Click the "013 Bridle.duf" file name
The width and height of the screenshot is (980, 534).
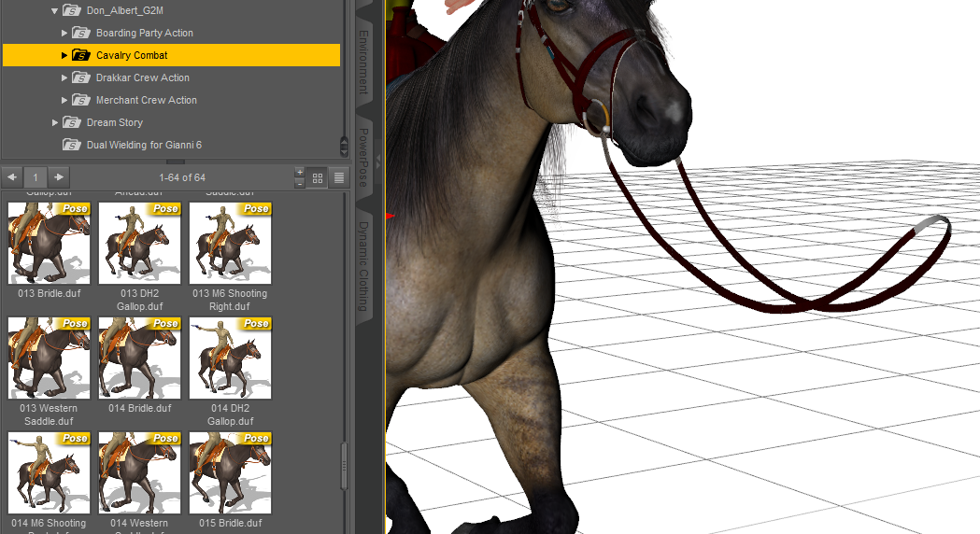point(50,293)
